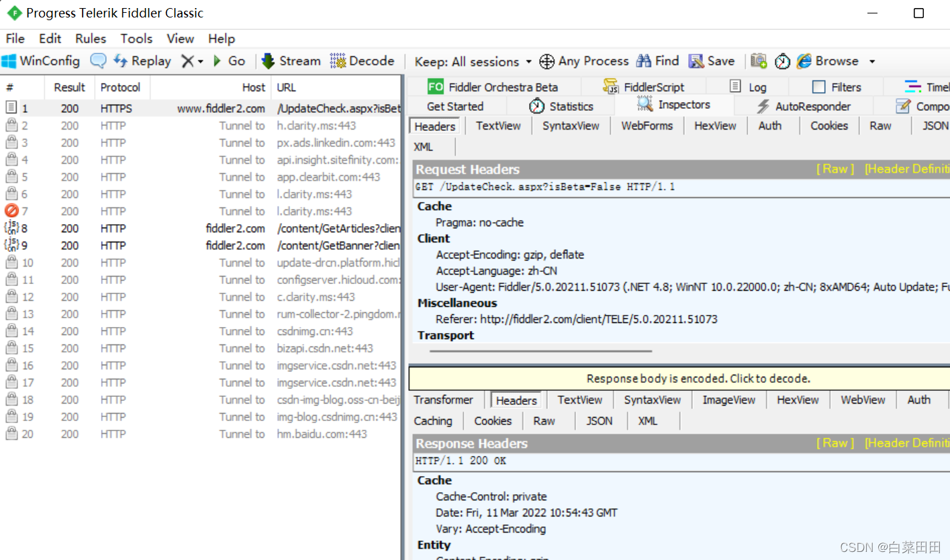Click the Remove X toolbar icon
Image resolution: width=950 pixels, height=560 pixels.
(x=187, y=61)
